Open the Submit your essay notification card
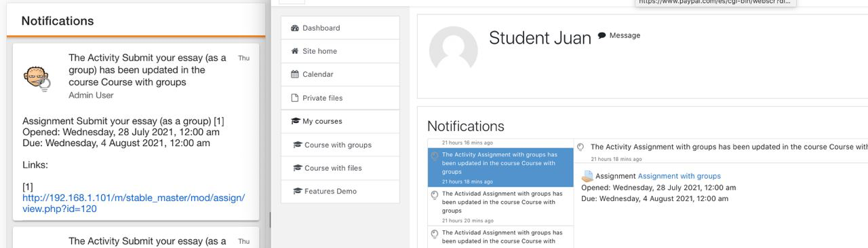 136,132
